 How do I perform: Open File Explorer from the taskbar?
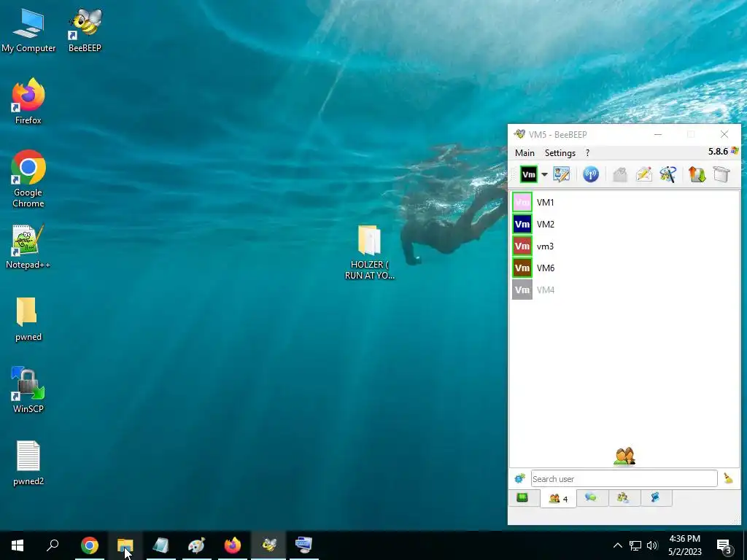tap(125, 545)
